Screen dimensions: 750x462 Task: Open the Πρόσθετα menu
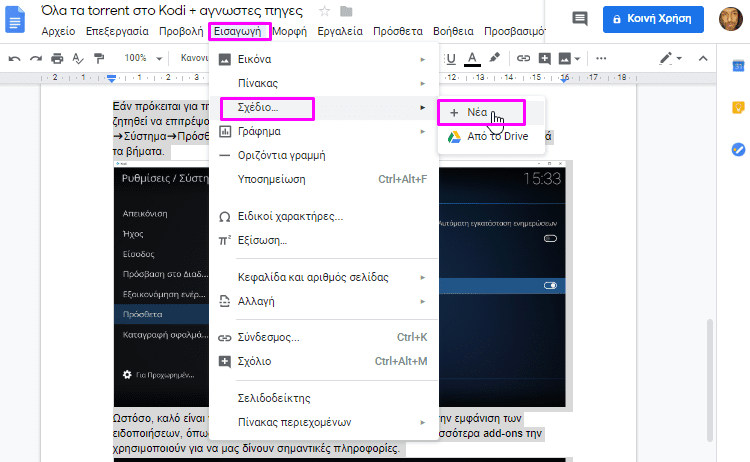[x=398, y=32]
